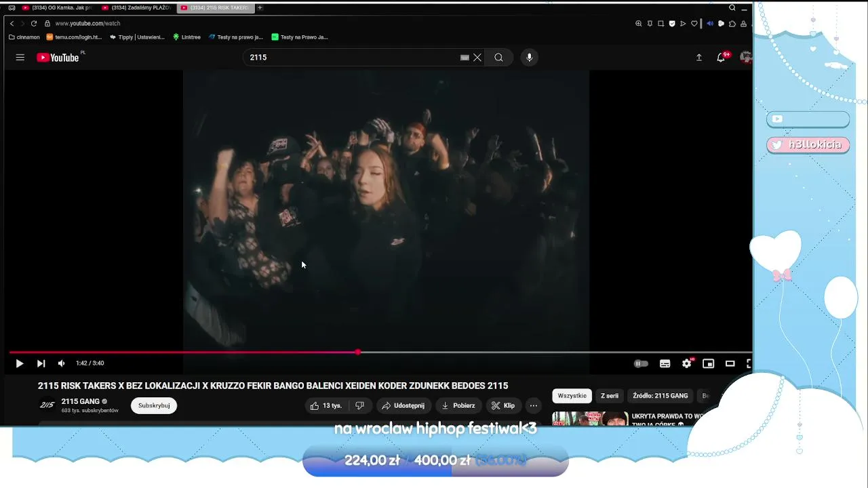Click the video frame to resume playback
The height and width of the screenshot is (488, 868).
coord(386,210)
